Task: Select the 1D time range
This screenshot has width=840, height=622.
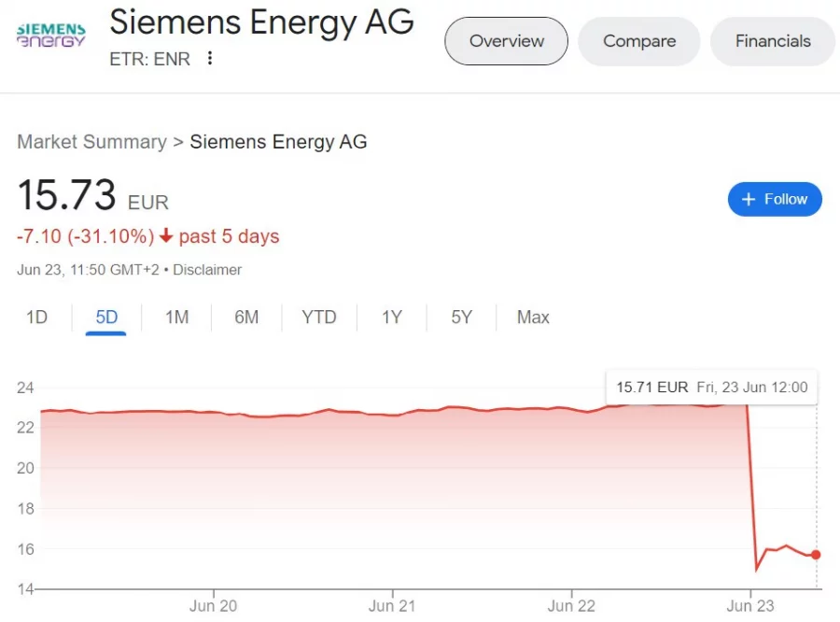Action: 37,318
